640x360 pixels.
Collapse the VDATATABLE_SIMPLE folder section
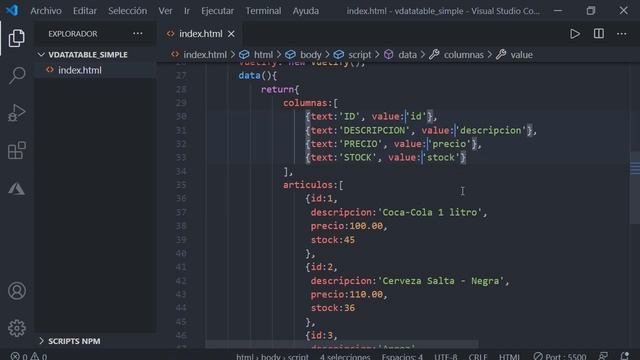pyautogui.click(x=87, y=54)
